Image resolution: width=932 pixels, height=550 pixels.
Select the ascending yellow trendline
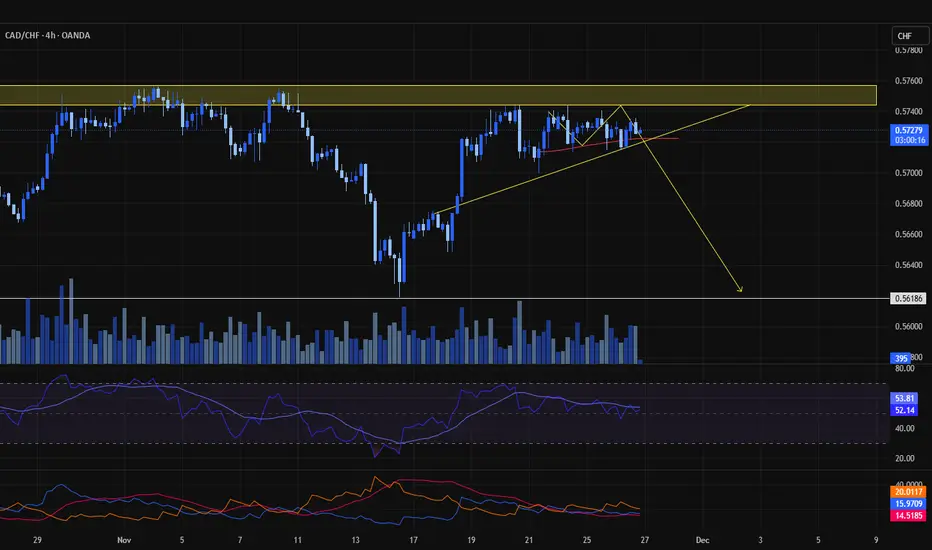(591, 159)
